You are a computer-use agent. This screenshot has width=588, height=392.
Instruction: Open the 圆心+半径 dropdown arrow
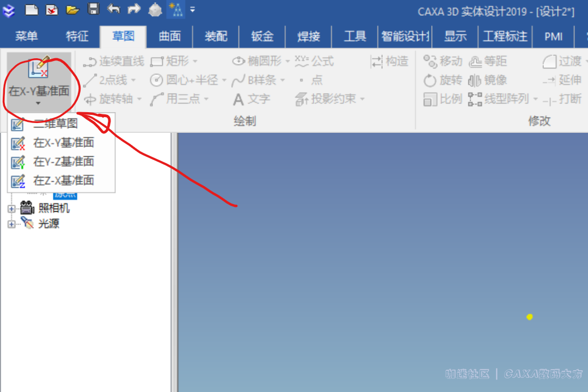click(224, 80)
